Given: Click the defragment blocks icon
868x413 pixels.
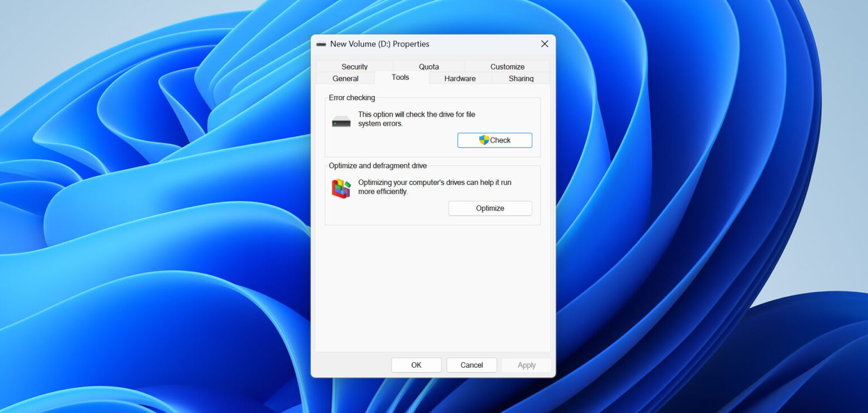Looking at the screenshot, I should pos(341,188).
